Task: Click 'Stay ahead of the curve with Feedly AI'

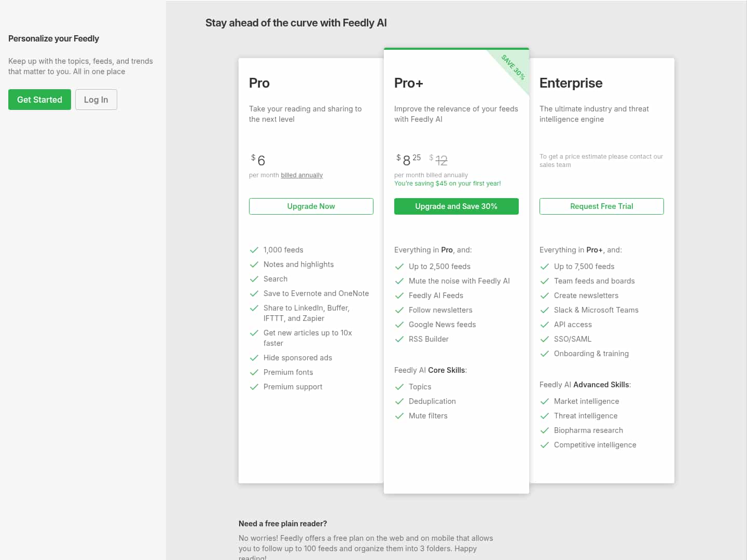Action: point(296,23)
